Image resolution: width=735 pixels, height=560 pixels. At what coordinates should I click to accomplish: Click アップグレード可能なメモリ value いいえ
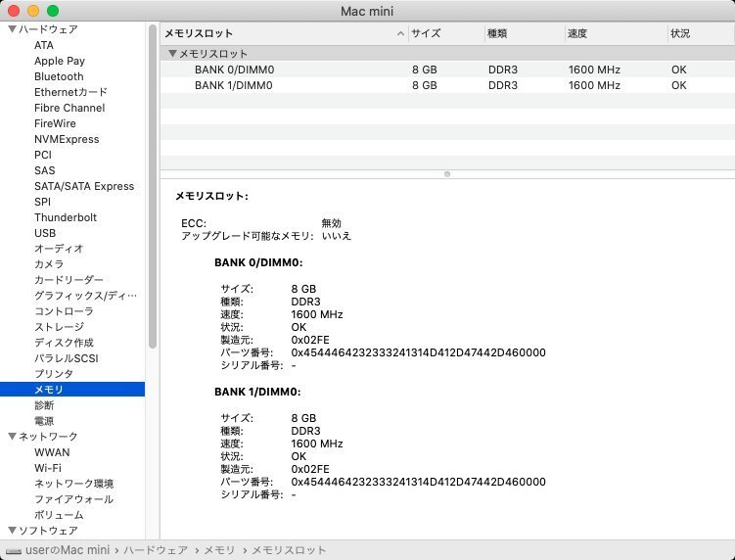pyautogui.click(x=337, y=236)
